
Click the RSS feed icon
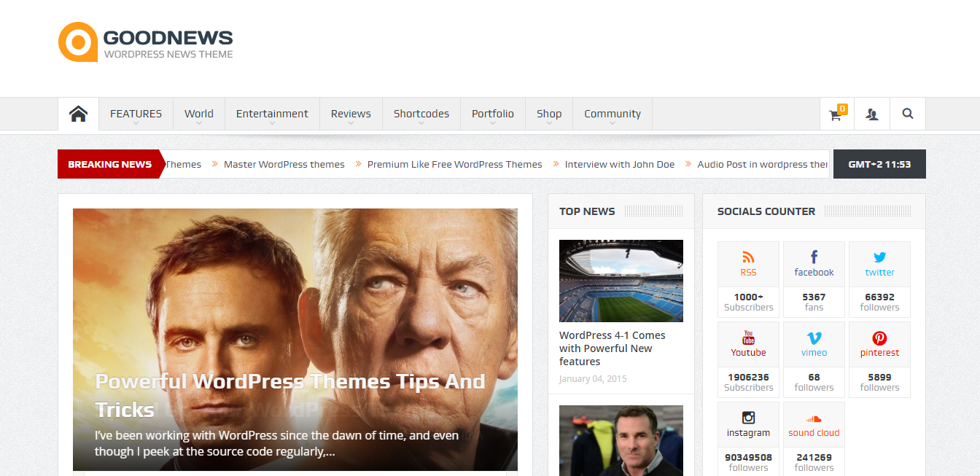pos(748,257)
